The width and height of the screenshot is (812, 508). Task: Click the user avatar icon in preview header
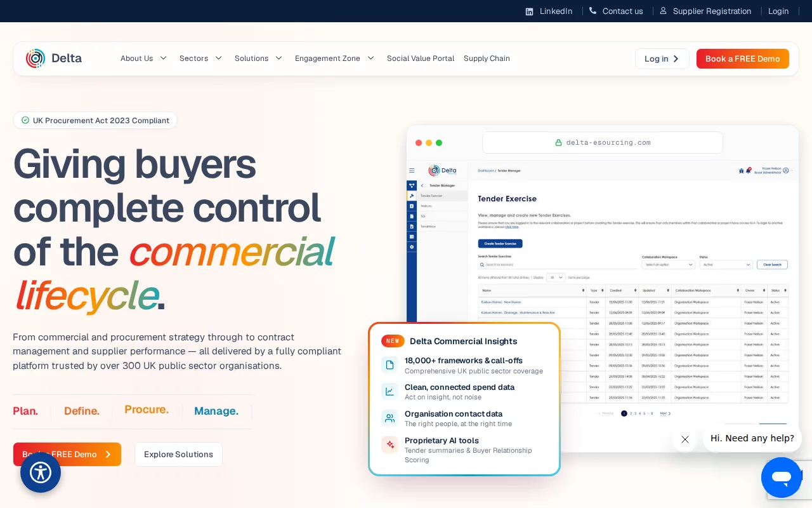coord(786,170)
